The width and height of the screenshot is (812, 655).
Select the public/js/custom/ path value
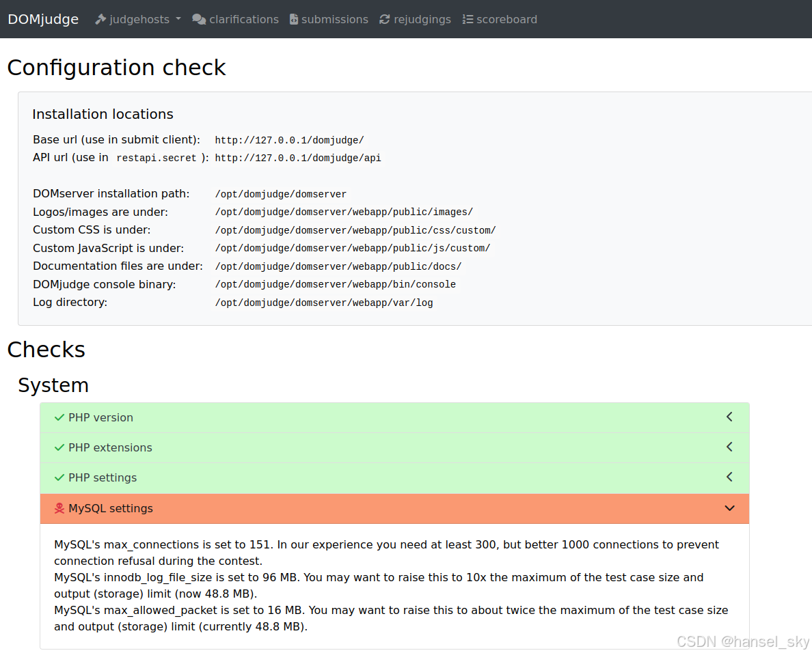[x=352, y=249]
